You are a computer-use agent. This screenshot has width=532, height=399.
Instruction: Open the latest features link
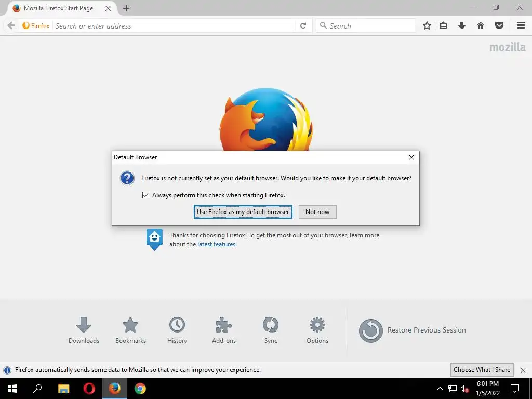coord(217,244)
